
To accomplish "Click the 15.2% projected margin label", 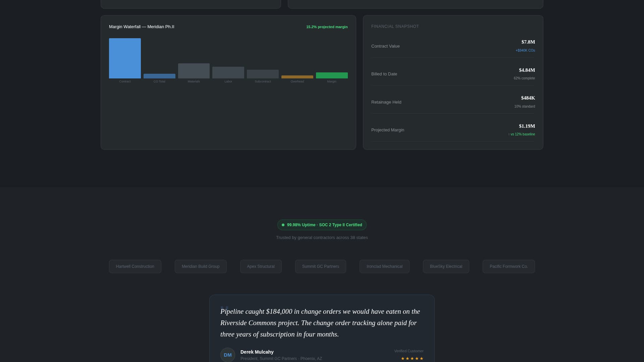I will coord(327,27).
